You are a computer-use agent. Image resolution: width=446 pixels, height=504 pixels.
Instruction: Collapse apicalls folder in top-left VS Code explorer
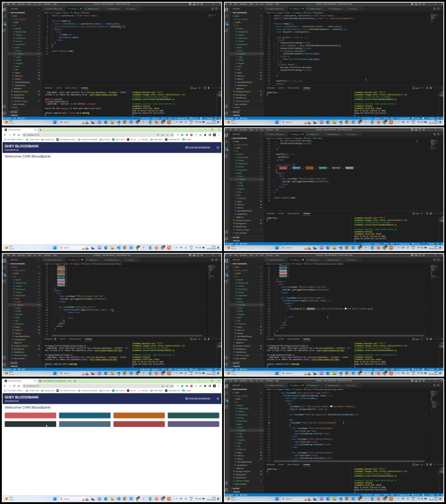[18, 29]
